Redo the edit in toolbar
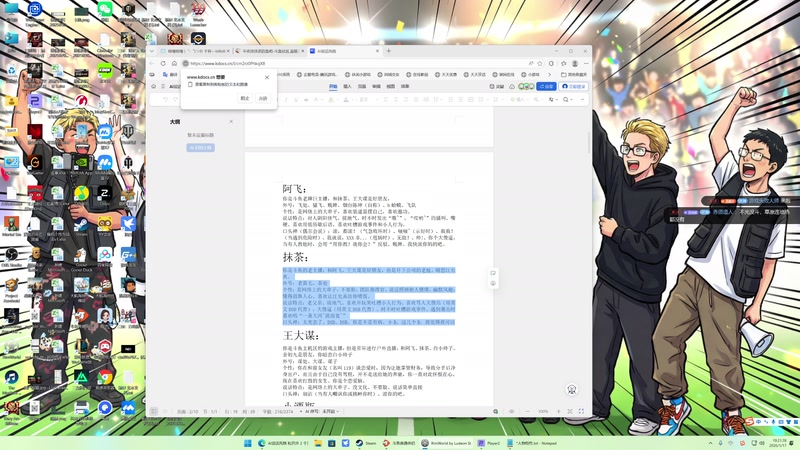Viewport: 800px width, 450px height. (175, 99)
